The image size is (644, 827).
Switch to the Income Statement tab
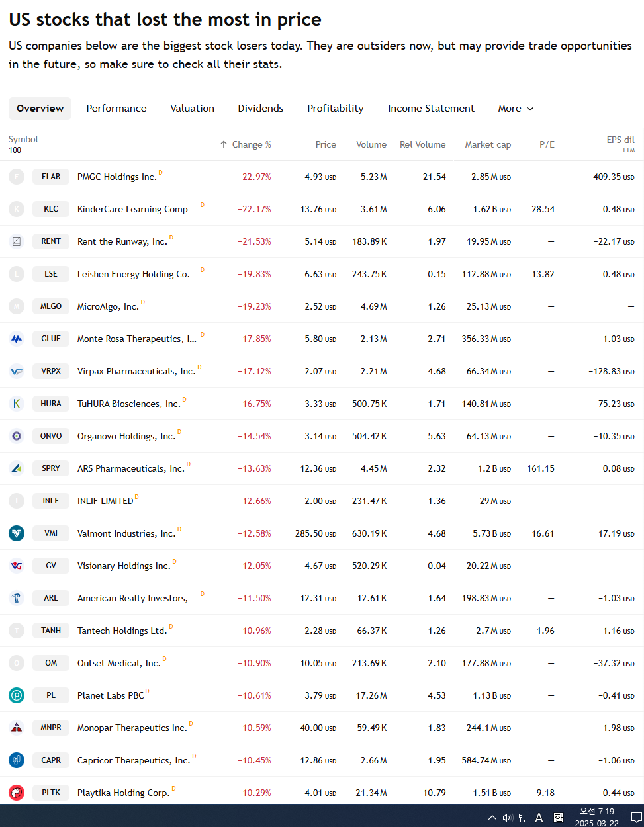pos(431,109)
